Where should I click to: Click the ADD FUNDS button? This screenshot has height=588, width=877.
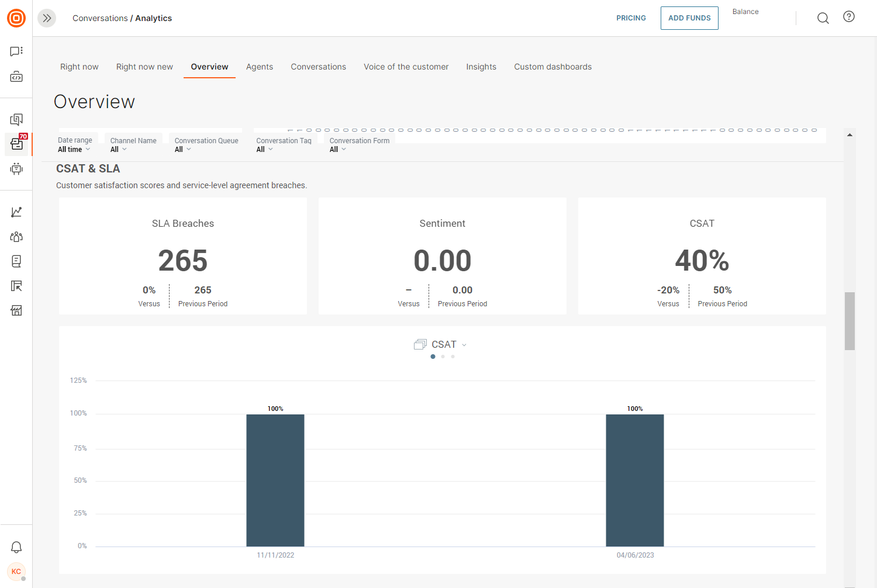(x=689, y=18)
